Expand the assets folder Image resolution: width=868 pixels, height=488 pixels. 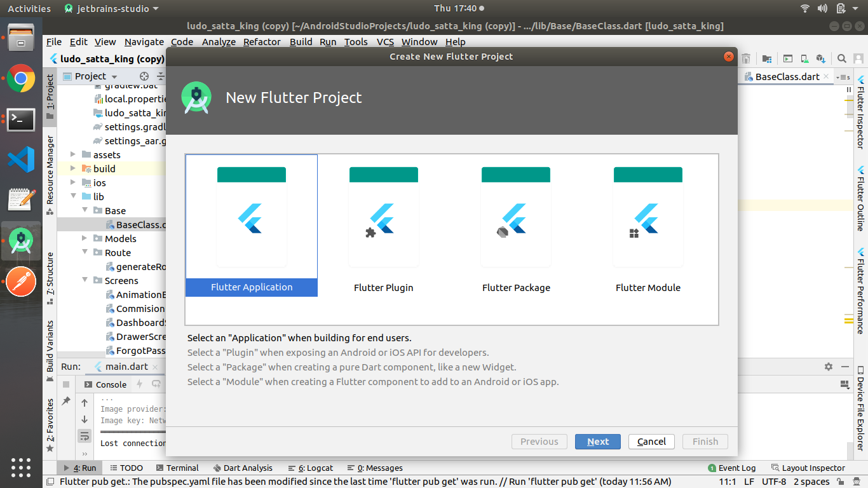pyautogui.click(x=74, y=154)
